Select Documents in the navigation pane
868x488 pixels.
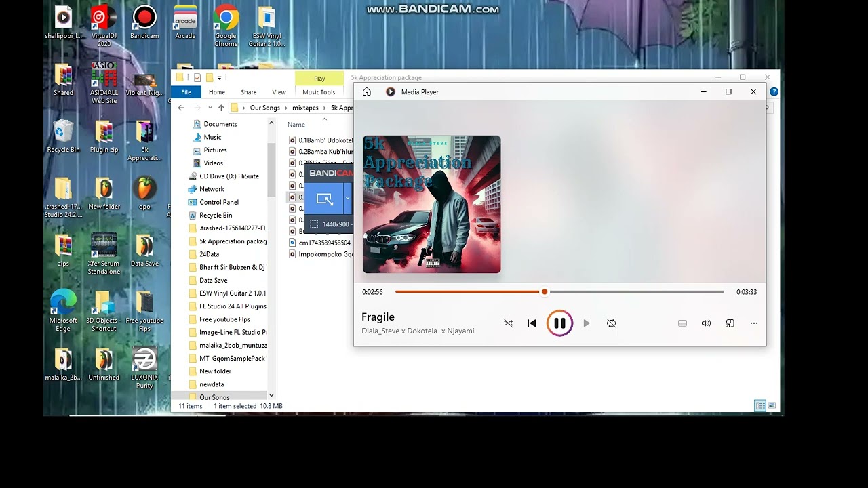click(x=220, y=124)
